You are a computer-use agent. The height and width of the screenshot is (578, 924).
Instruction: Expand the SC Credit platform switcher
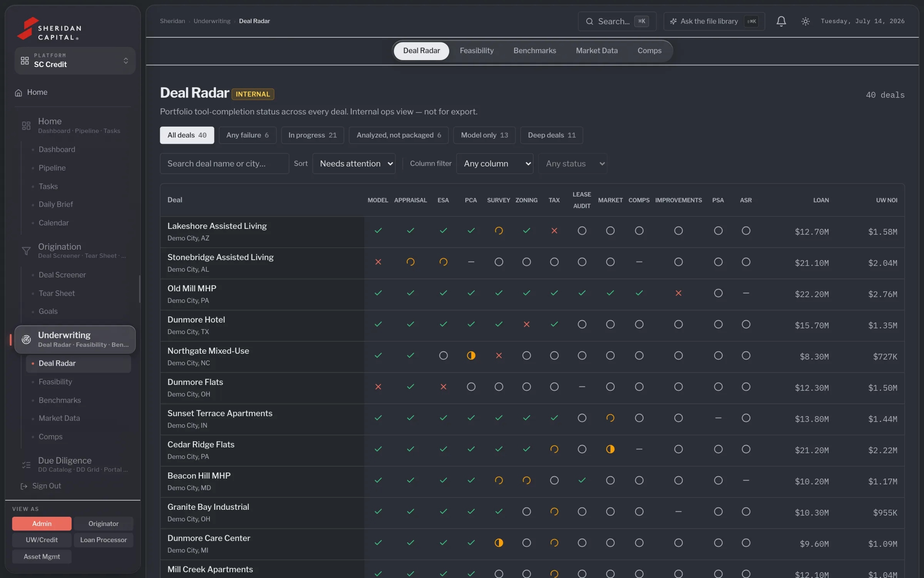click(x=75, y=61)
